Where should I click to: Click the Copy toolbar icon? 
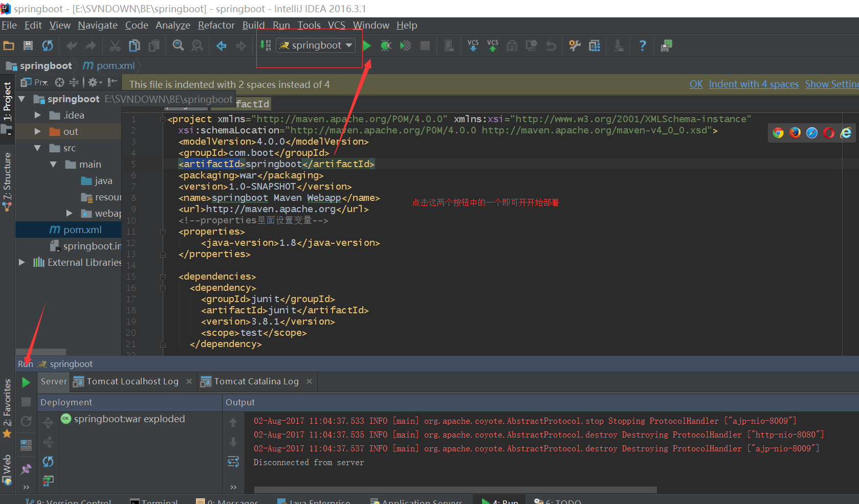[135, 45]
